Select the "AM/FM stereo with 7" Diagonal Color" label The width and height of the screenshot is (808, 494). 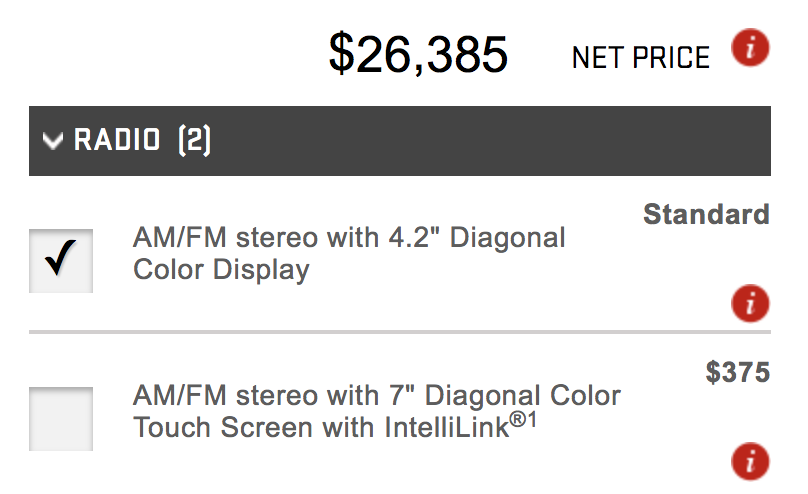pos(376,395)
